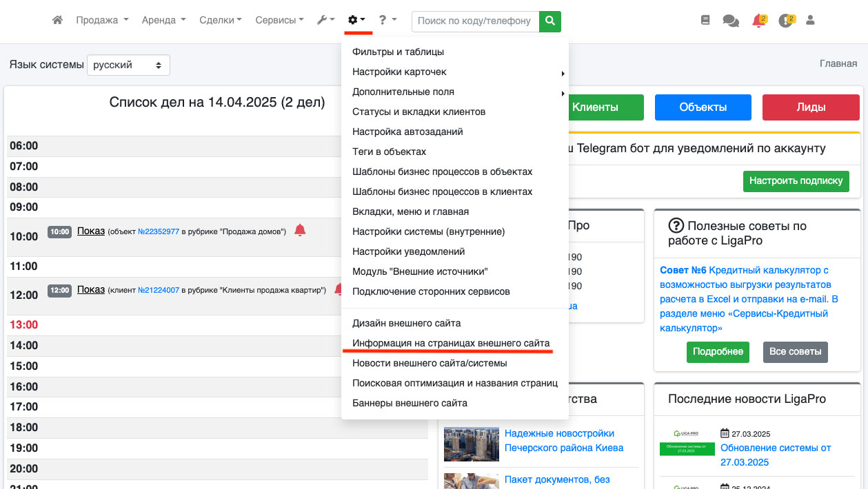Select Информация на страницах внешнего сайта
The height and width of the screenshot is (489, 868).
pos(451,343)
